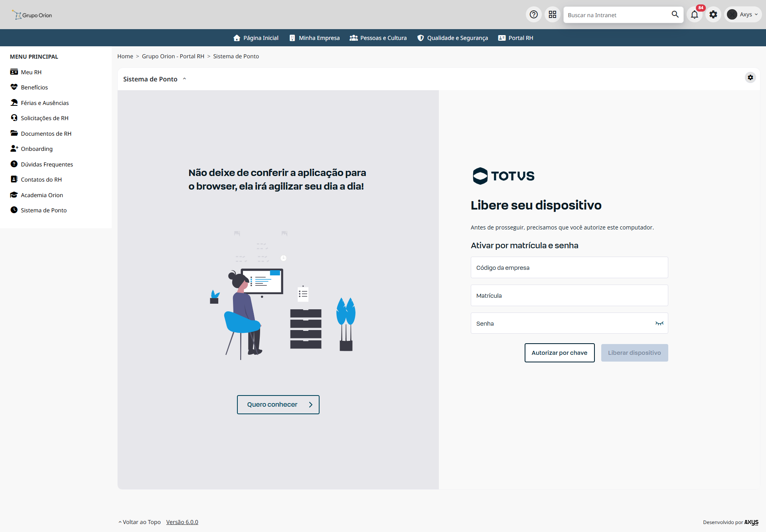Click the Academia Orion graduation cap icon
This screenshot has width=766, height=532.
(14, 195)
